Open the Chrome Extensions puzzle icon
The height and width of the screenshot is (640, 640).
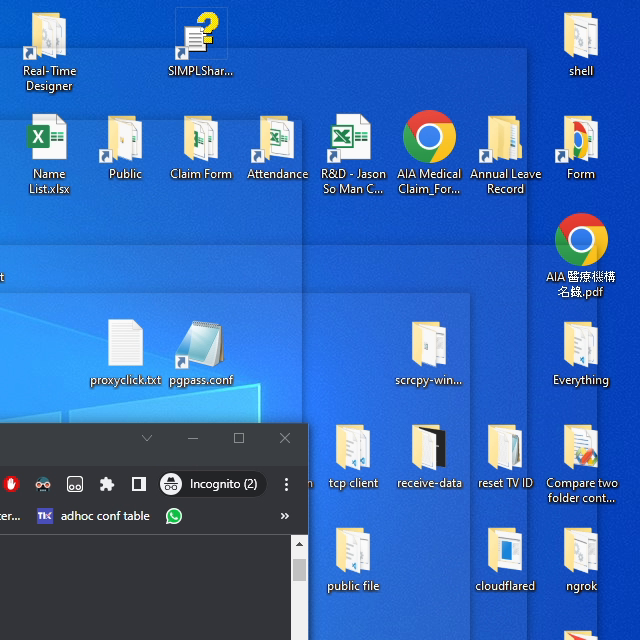coord(107,484)
